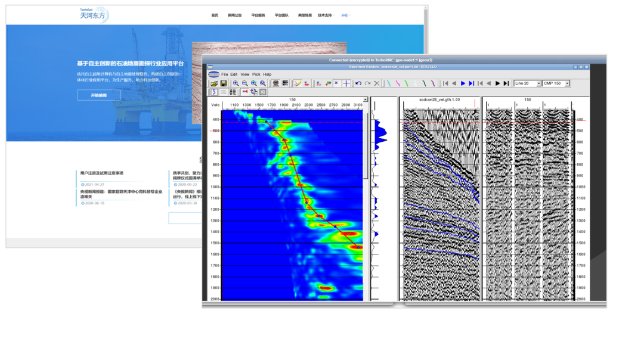Click the 开始使用 button

[x=98, y=95]
